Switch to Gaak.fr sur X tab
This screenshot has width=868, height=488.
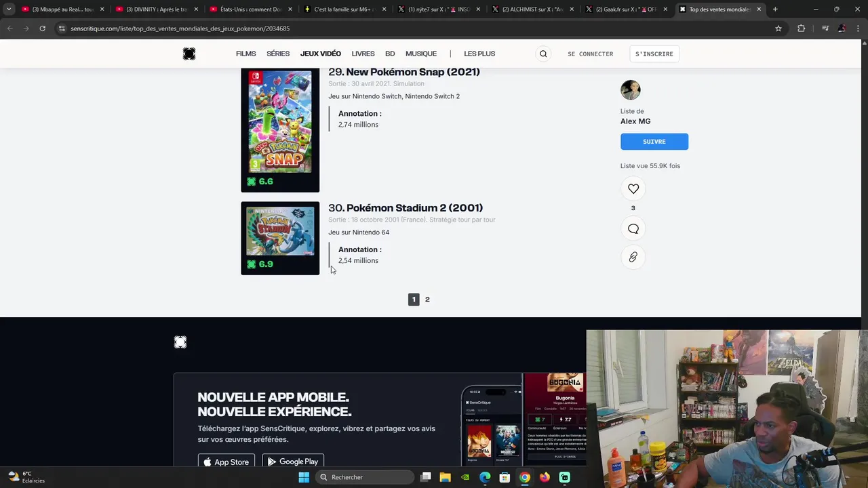[627, 9]
